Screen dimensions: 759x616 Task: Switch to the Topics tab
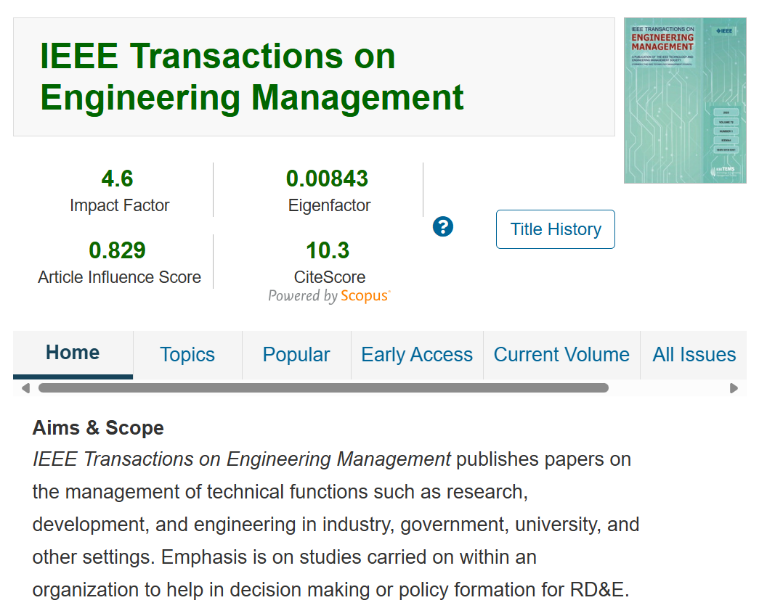point(187,355)
